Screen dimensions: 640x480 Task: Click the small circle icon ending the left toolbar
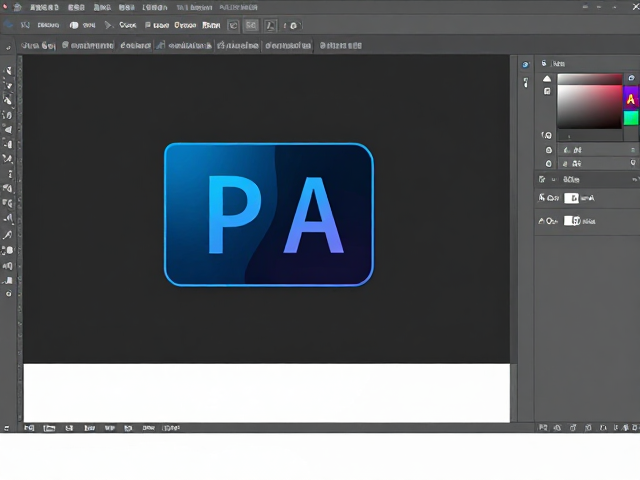click(x=9, y=294)
